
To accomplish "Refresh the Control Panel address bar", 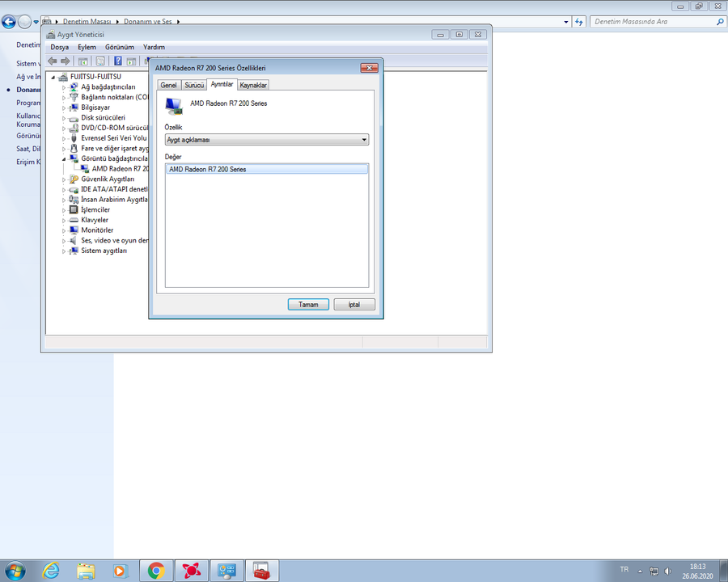I will [579, 21].
